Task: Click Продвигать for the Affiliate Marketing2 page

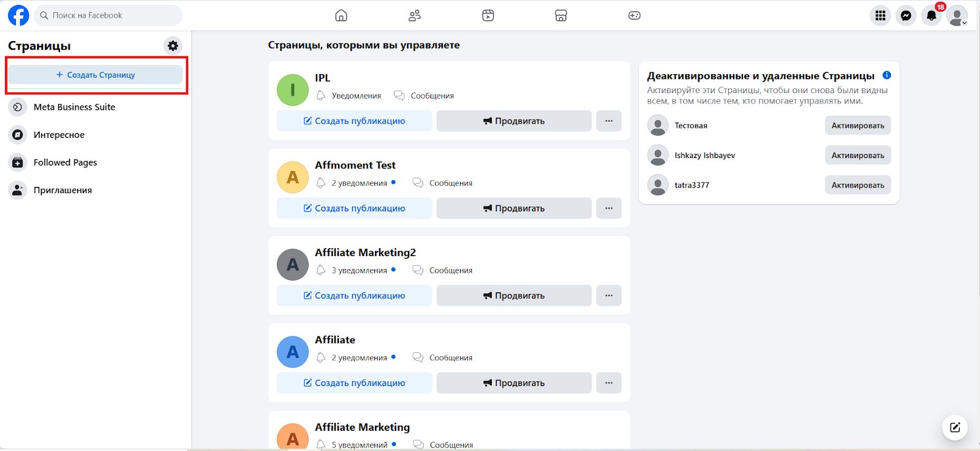Action: pos(514,295)
